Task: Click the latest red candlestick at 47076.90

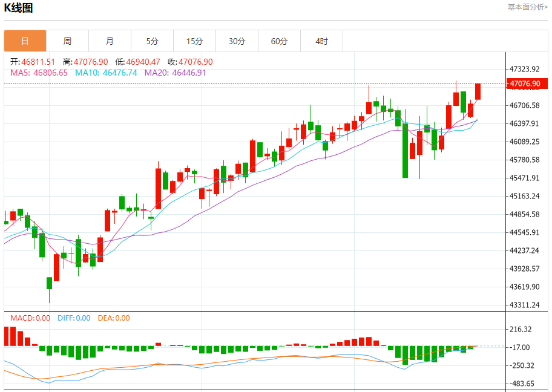Action: tap(478, 91)
